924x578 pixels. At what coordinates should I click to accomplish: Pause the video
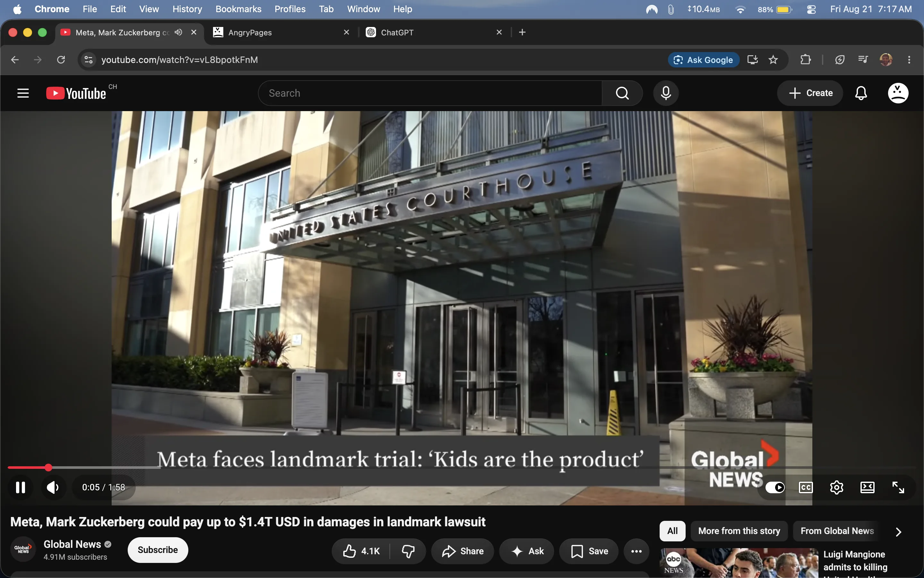click(x=20, y=487)
